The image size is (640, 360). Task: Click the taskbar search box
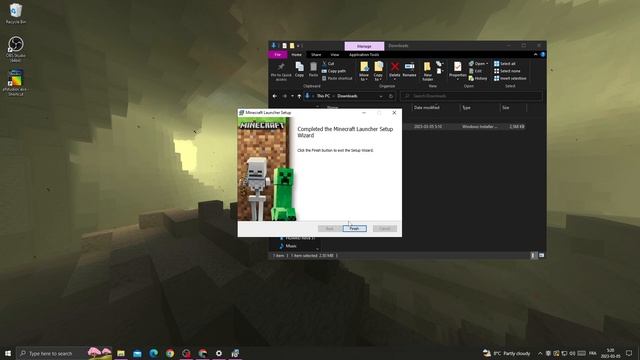[64, 353]
